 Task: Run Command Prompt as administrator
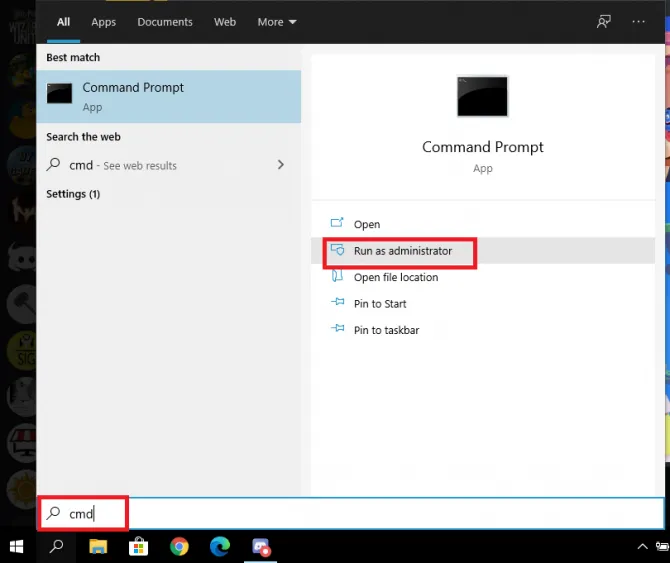coord(402,251)
